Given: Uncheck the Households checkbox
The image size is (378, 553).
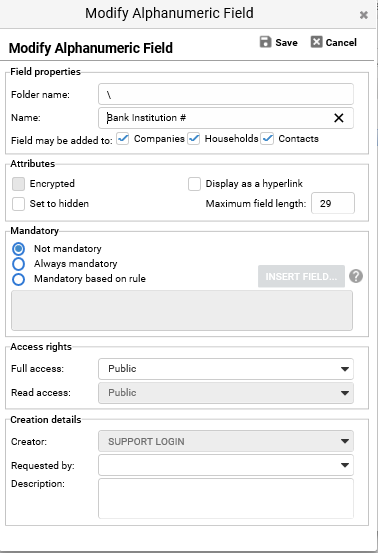Looking at the screenshot, I should pos(194,139).
